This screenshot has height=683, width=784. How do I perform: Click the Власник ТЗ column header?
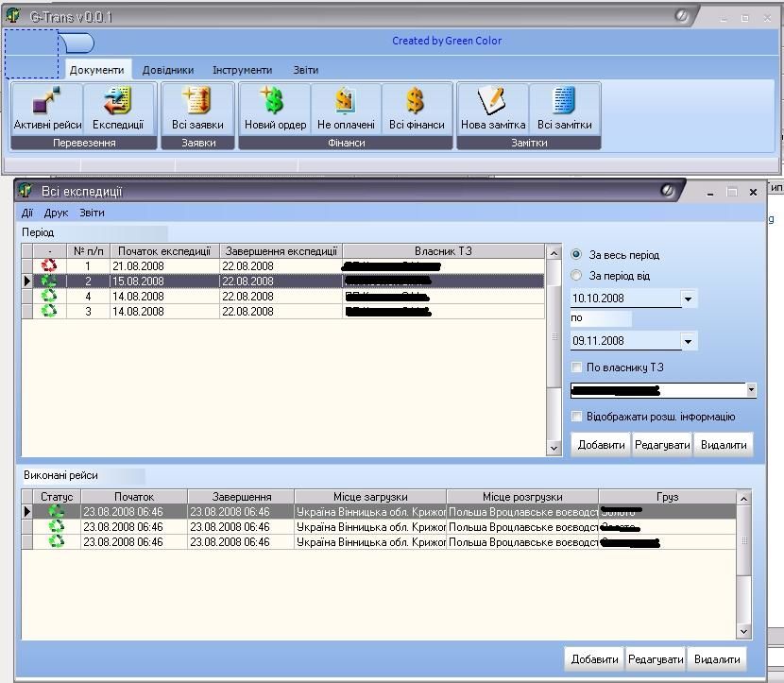tap(444, 251)
